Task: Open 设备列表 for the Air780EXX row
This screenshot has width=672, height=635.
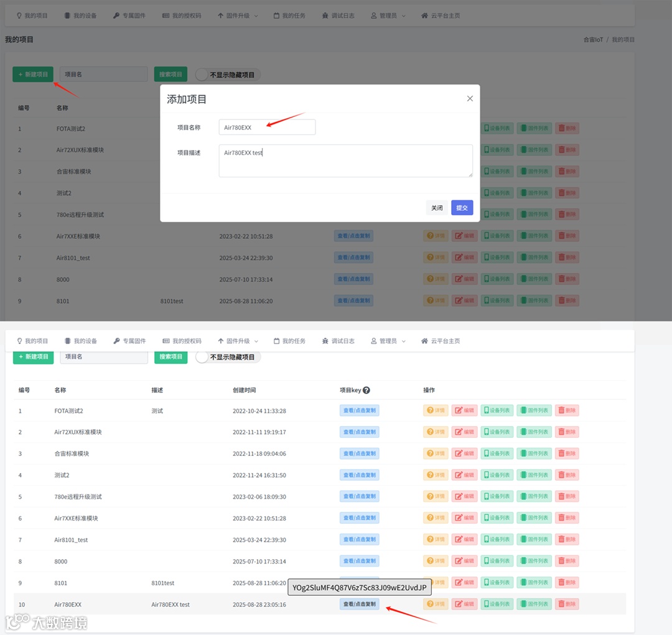Action: 497,604
